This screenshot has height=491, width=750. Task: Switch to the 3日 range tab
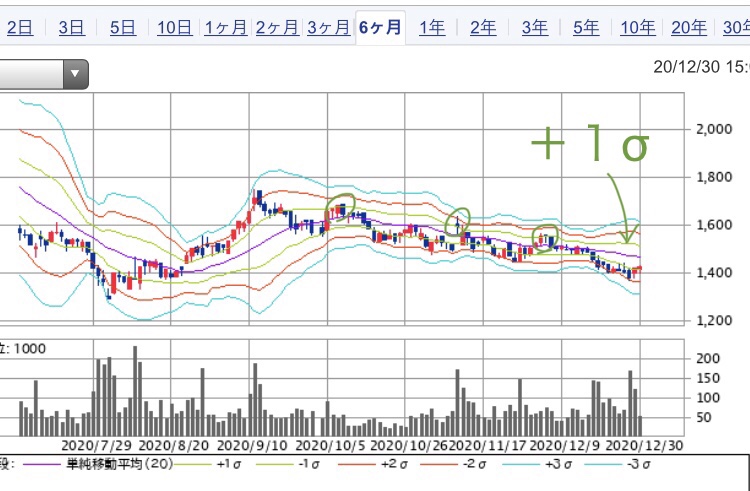pos(71,28)
